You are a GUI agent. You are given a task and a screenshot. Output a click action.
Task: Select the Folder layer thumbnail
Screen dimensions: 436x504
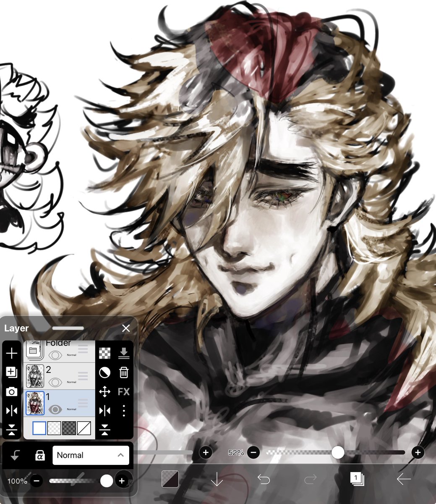(35, 350)
